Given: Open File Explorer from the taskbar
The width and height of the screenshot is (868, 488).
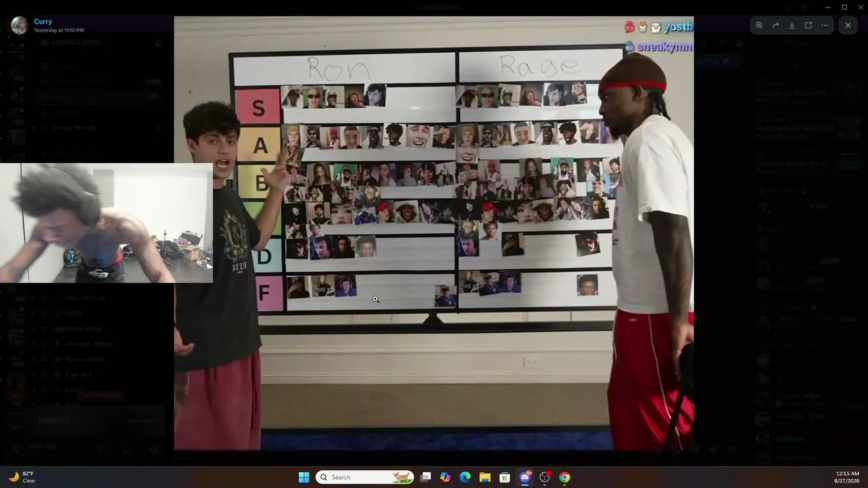Looking at the screenshot, I should [x=485, y=477].
